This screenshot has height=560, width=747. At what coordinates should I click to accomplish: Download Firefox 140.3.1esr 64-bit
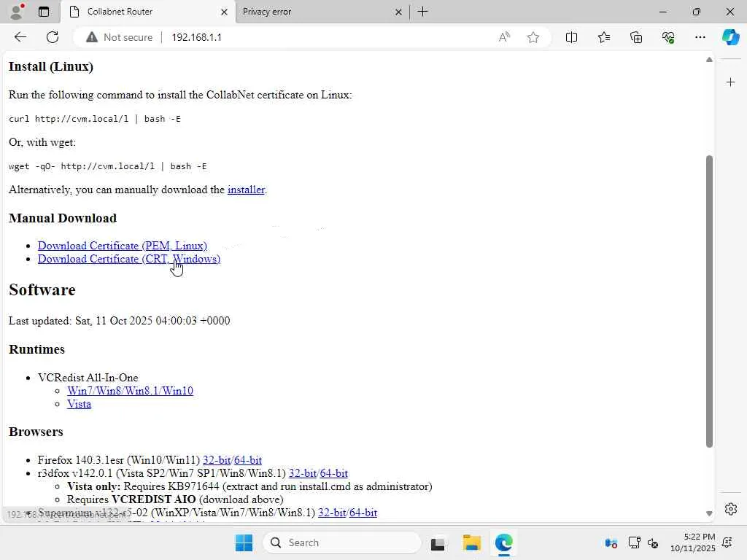click(248, 460)
